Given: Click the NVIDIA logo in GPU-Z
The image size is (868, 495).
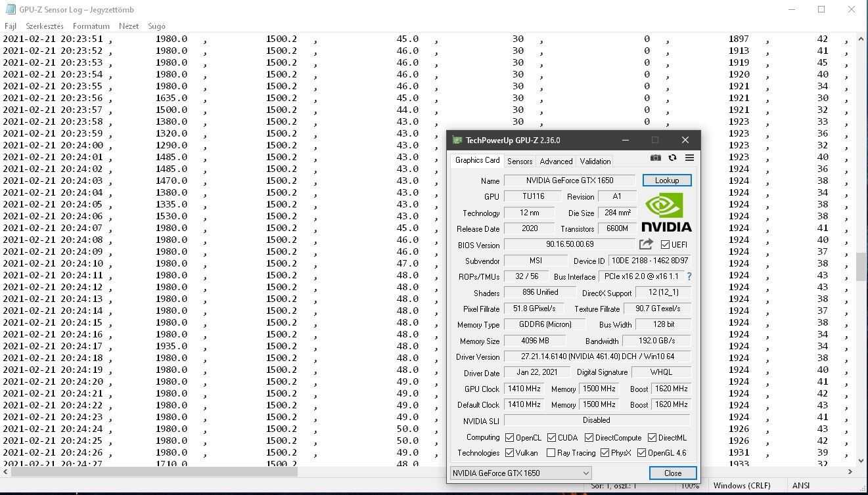Looking at the screenshot, I should (x=666, y=212).
